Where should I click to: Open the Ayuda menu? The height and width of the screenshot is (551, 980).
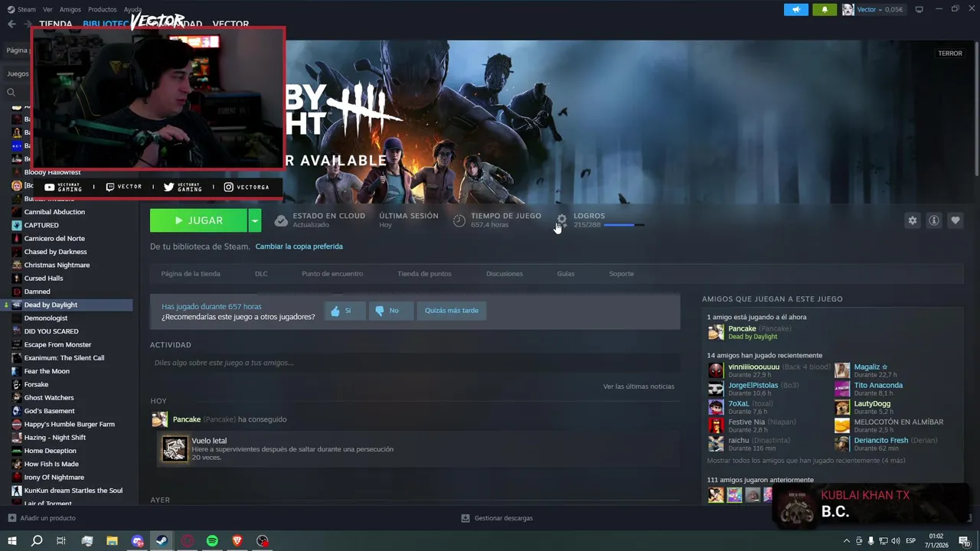(132, 9)
